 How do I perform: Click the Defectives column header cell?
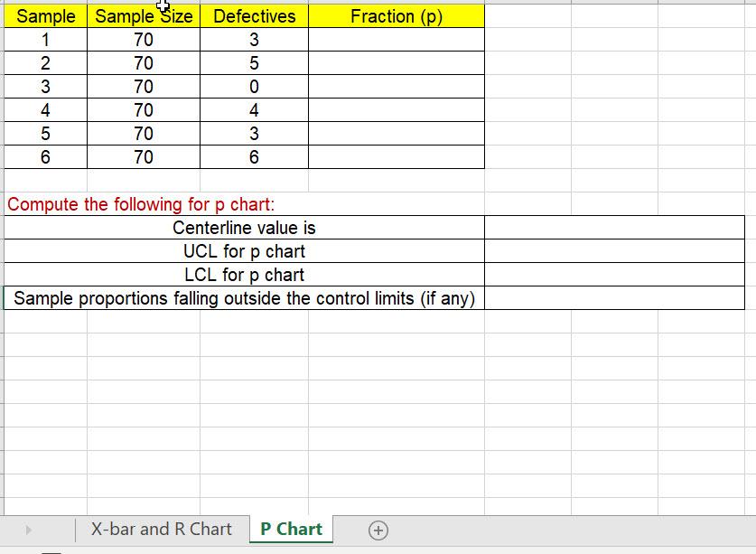[x=253, y=15]
